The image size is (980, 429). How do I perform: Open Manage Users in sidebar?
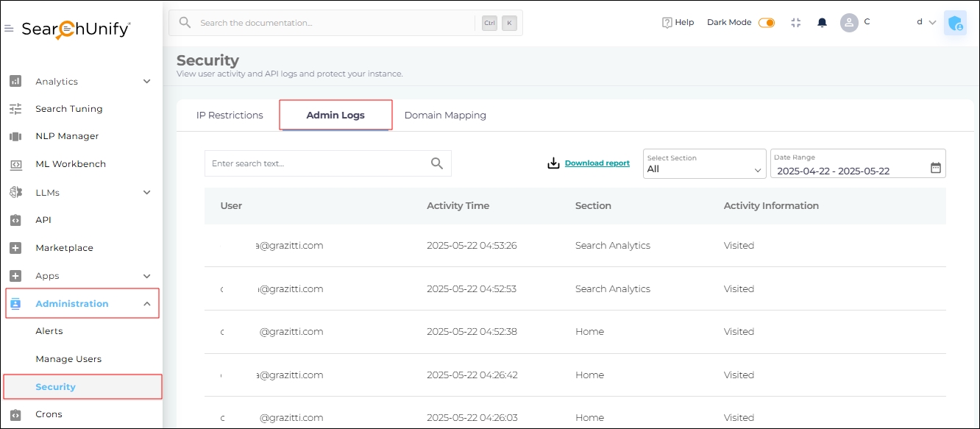tap(68, 359)
